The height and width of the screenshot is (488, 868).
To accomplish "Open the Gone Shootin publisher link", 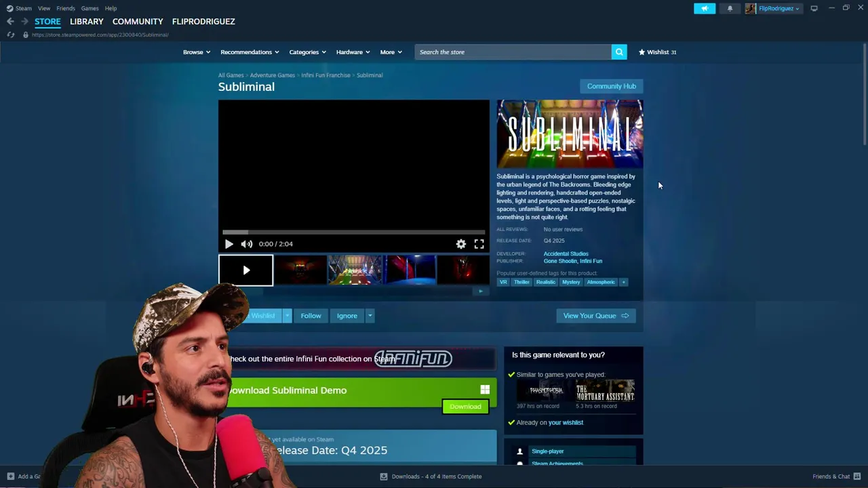I will coord(560,261).
